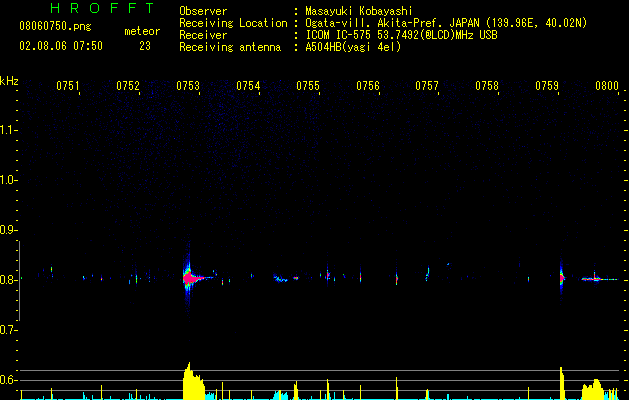Select the file name 08060750.png
The width and height of the screenshot is (629, 400).
tap(55, 27)
